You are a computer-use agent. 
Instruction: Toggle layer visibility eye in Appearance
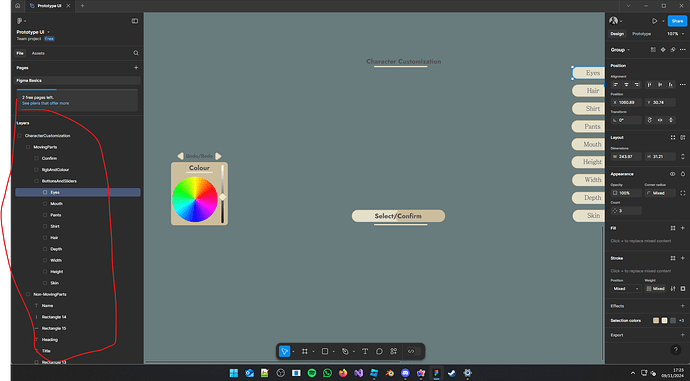(672, 174)
